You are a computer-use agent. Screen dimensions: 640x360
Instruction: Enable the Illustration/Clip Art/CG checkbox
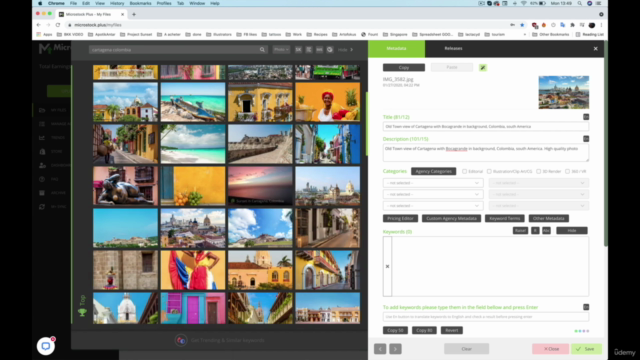489,171
